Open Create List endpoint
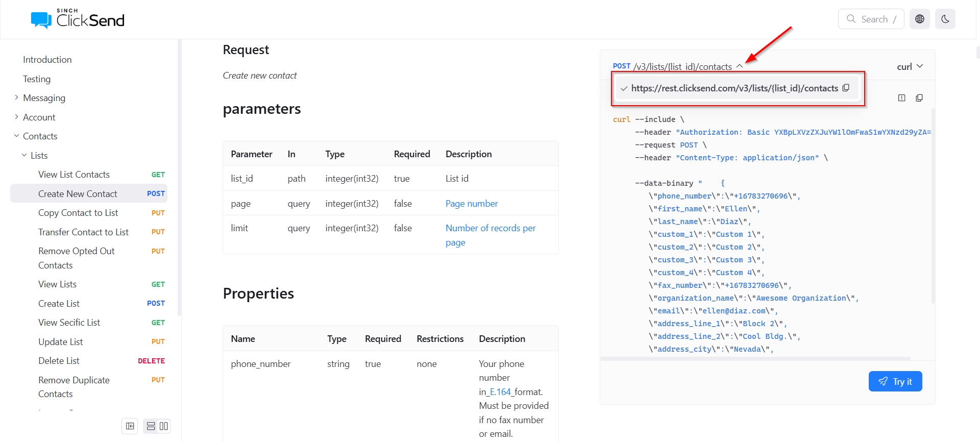This screenshot has height=442, width=980. point(89,304)
